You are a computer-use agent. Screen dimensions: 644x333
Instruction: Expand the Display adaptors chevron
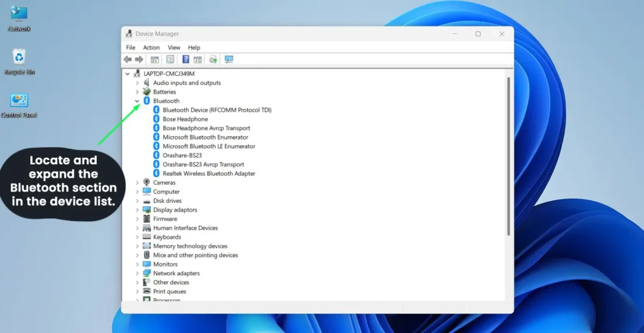(x=137, y=210)
